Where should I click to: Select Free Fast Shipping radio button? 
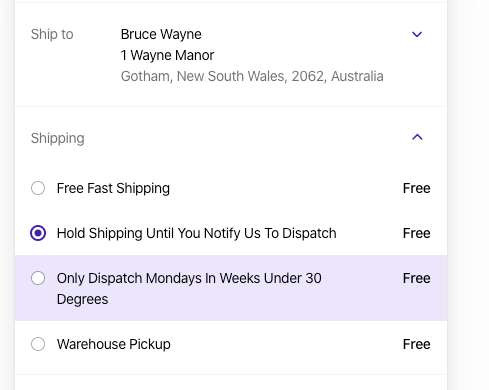click(x=38, y=188)
